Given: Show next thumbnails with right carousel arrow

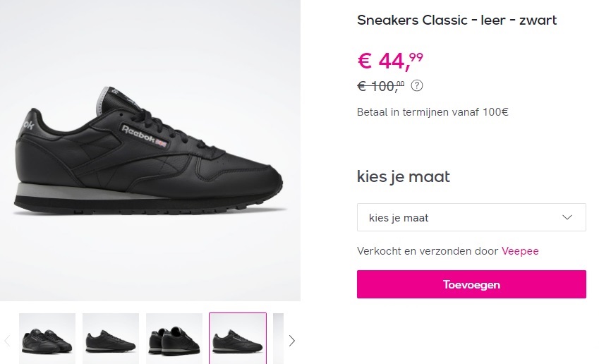Looking at the screenshot, I should click(291, 341).
